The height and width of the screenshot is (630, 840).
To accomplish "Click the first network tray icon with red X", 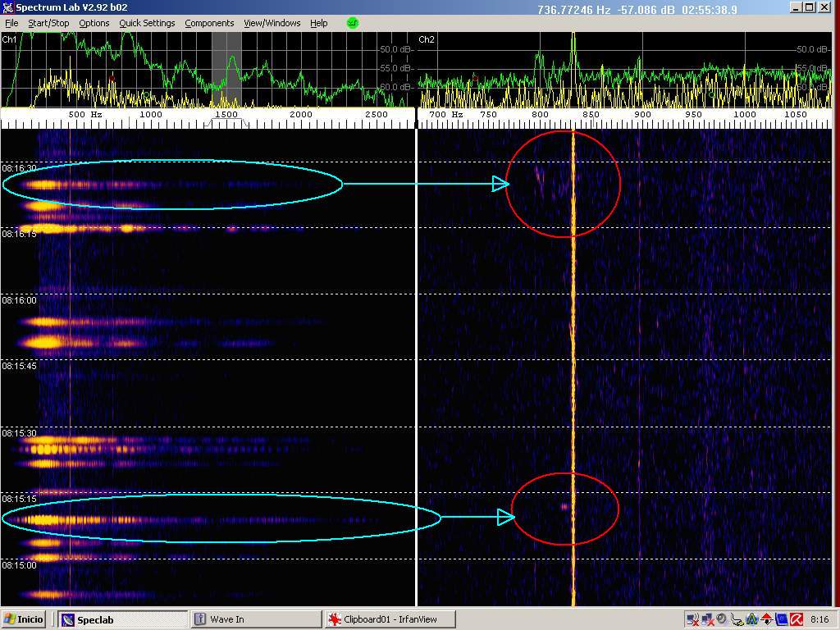I will coord(692,619).
